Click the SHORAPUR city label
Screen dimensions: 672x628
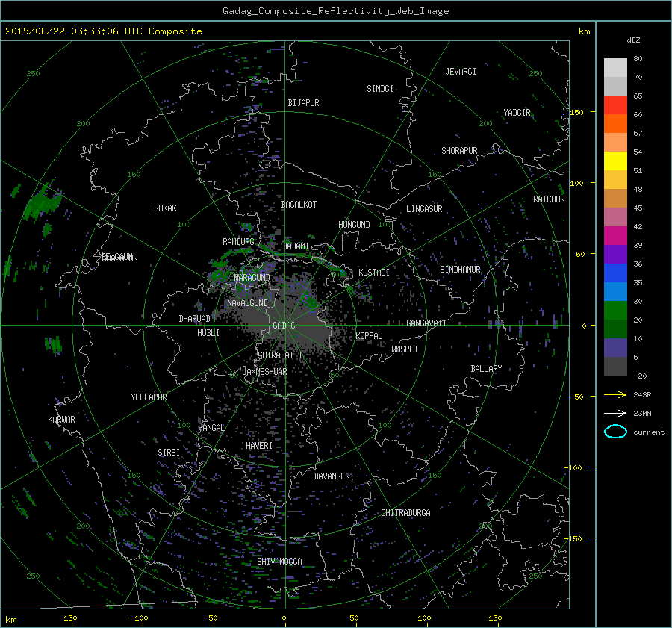[x=459, y=151]
